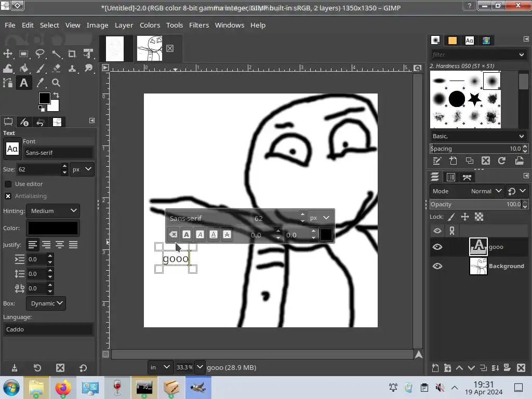Select the Zoom magnifier tool
This screenshot has height=399, width=532.
(56, 83)
